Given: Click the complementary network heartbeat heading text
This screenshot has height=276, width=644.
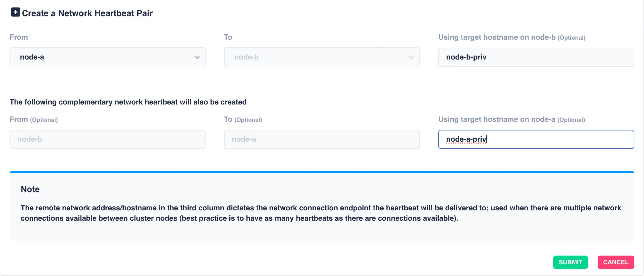Looking at the screenshot, I should pos(128,102).
